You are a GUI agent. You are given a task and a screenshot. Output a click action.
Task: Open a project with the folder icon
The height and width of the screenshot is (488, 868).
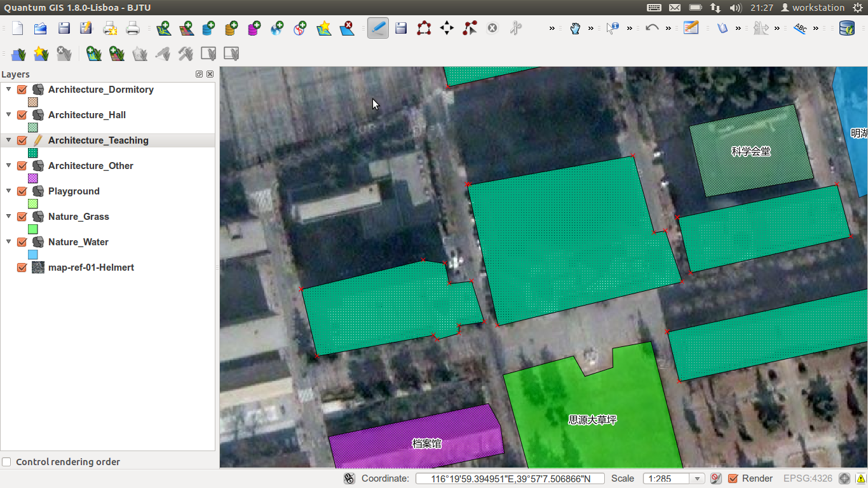41,28
